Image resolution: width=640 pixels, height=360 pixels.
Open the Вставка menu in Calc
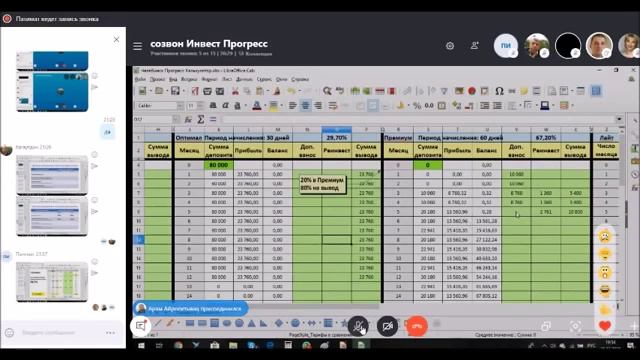[x=189, y=79]
